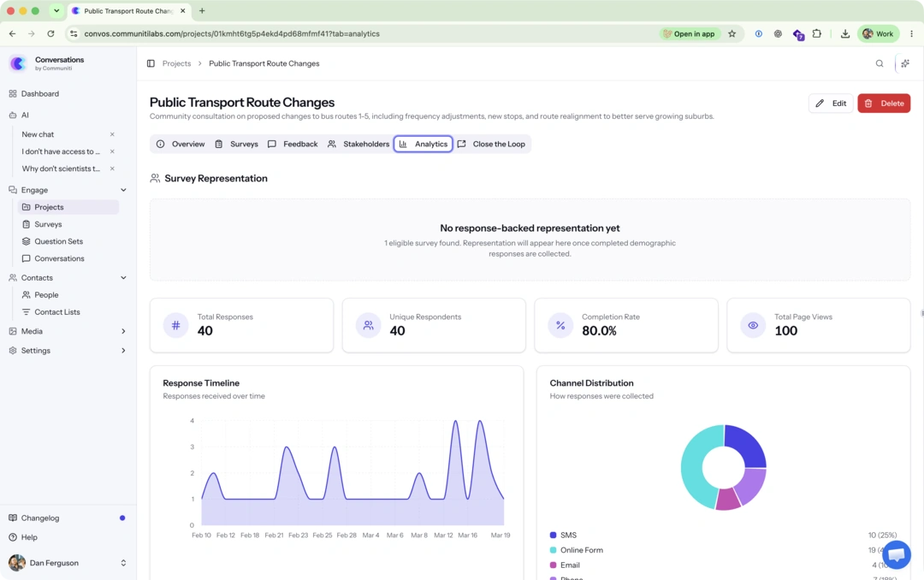
Task: Click the red Delete button
Action: click(x=884, y=104)
